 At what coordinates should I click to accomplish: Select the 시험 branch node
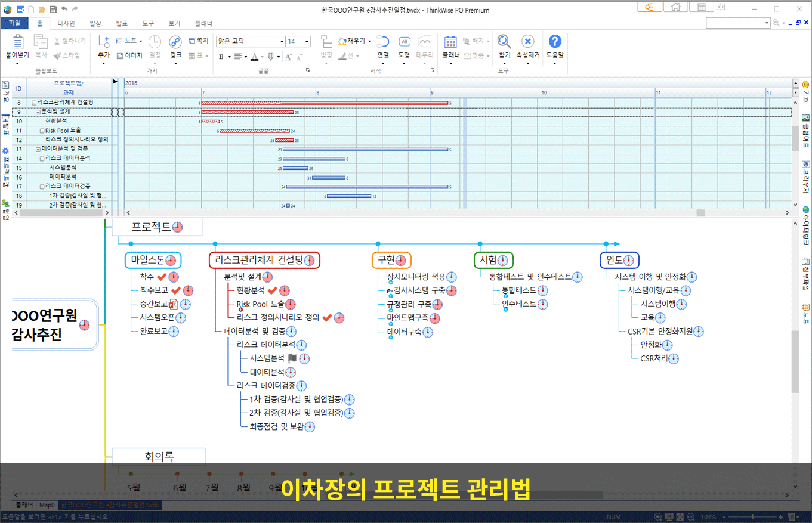point(493,260)
